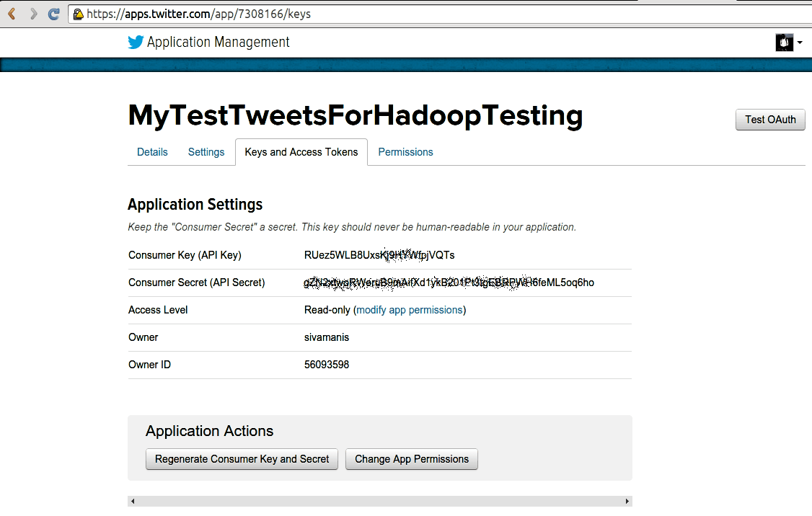Click the browser forward arrow
This screenshot has height=516, width=812.
(33, 14)
